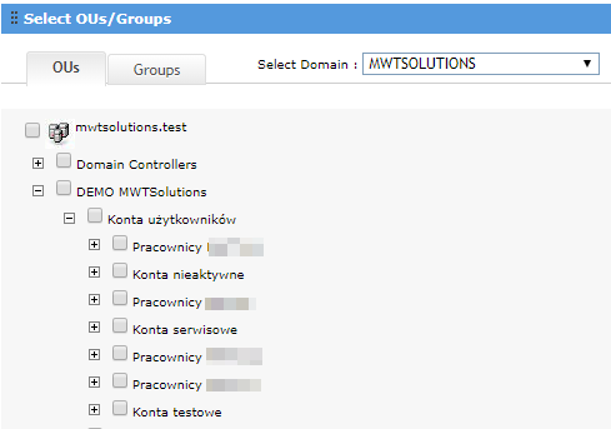The width and height of the screenshot is (611, 429).
Task: Click the Domain Controllers tree label
Action: coord(136,164)
